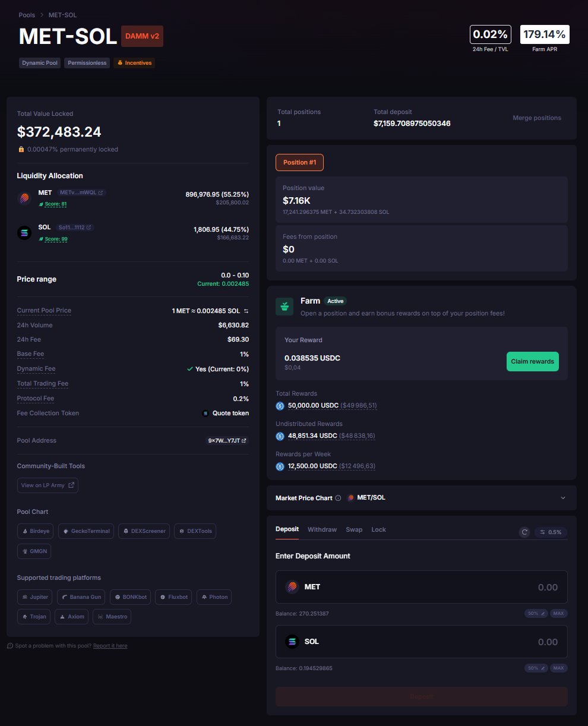
Task: Click the DAMM v2 badge
Action: [142, 36]
